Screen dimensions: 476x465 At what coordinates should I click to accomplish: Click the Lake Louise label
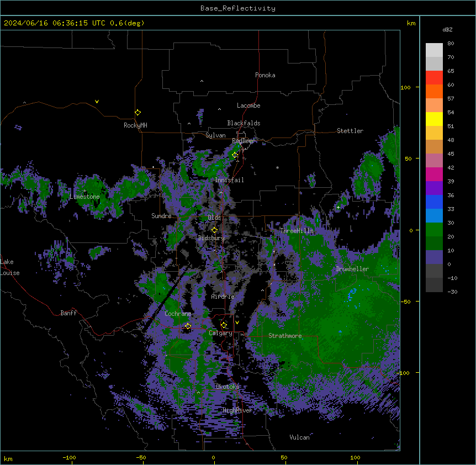click(10, 267)
